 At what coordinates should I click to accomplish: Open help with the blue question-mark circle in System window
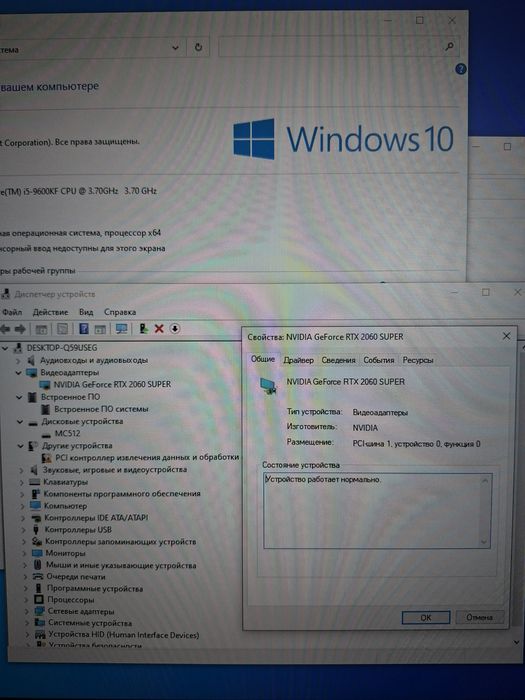461,69
